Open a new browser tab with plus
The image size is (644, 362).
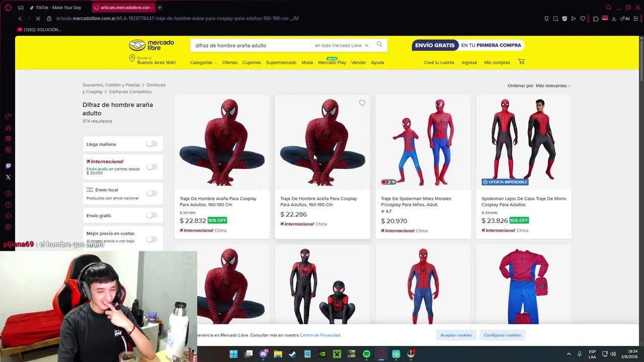[x=159, y=8]
